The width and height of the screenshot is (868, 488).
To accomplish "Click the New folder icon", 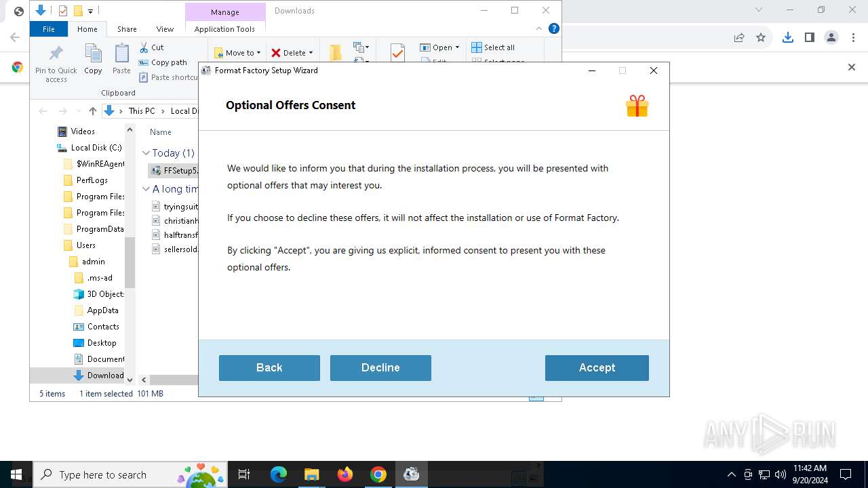I will pyautogui.click(x=335, y=53).
